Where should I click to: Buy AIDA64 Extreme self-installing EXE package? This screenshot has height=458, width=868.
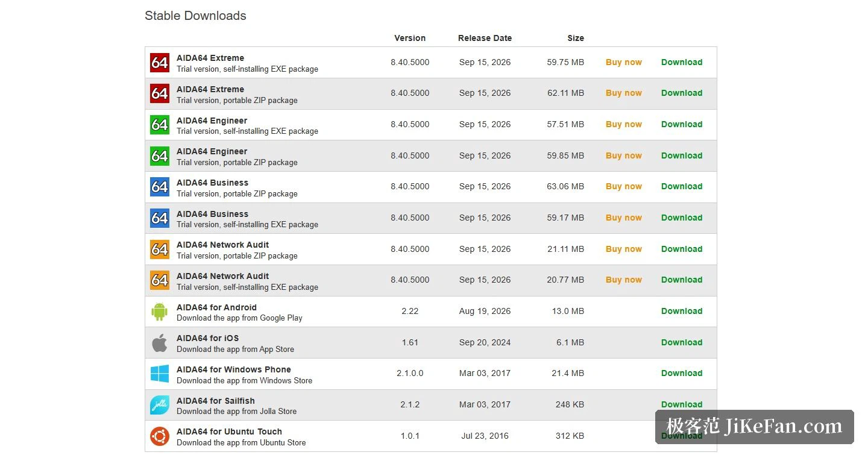click(624, 62)
